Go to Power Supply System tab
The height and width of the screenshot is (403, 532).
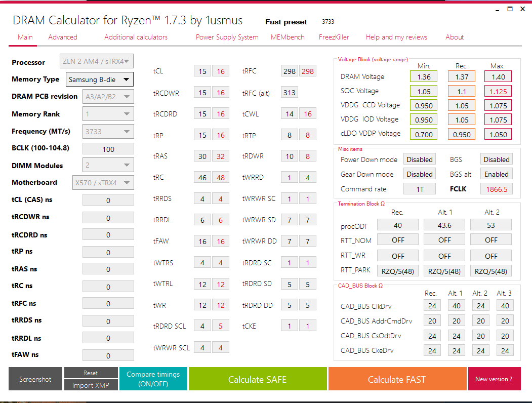point(227,37)
